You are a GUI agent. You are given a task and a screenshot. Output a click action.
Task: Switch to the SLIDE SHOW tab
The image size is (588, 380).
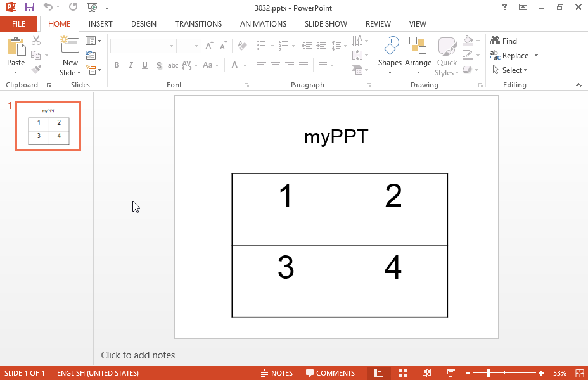(326, 24)
